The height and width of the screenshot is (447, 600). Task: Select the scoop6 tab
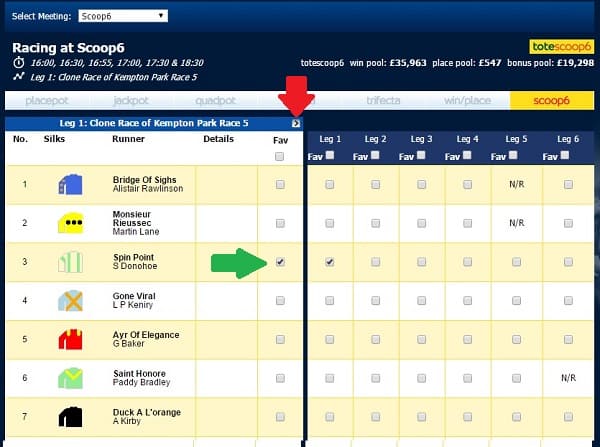(x=552, y=101)
